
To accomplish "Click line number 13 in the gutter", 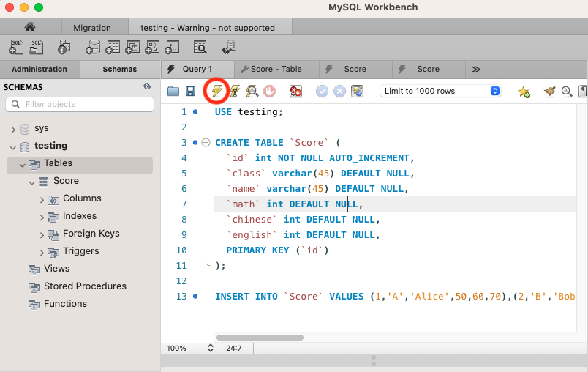I will pos(181,296).
